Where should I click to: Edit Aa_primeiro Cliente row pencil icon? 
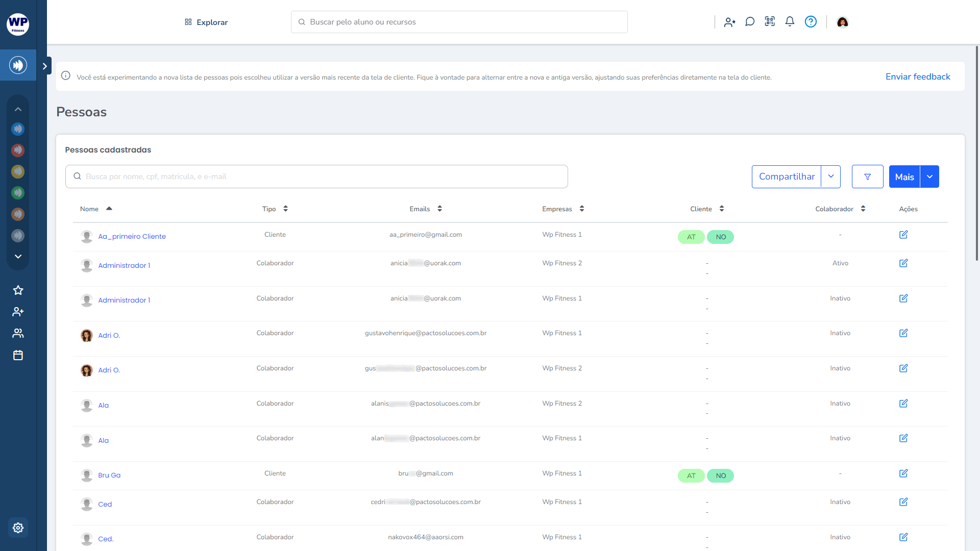(x=903, y=235)
